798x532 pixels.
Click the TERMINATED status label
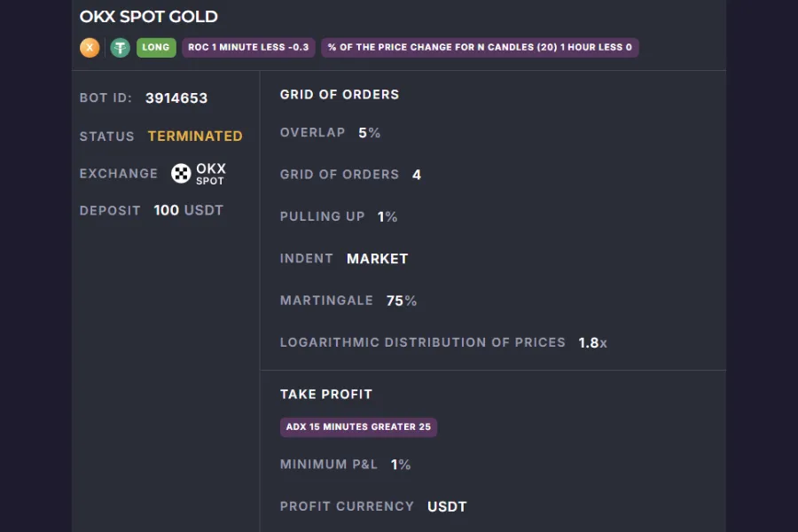click(194, 136)
